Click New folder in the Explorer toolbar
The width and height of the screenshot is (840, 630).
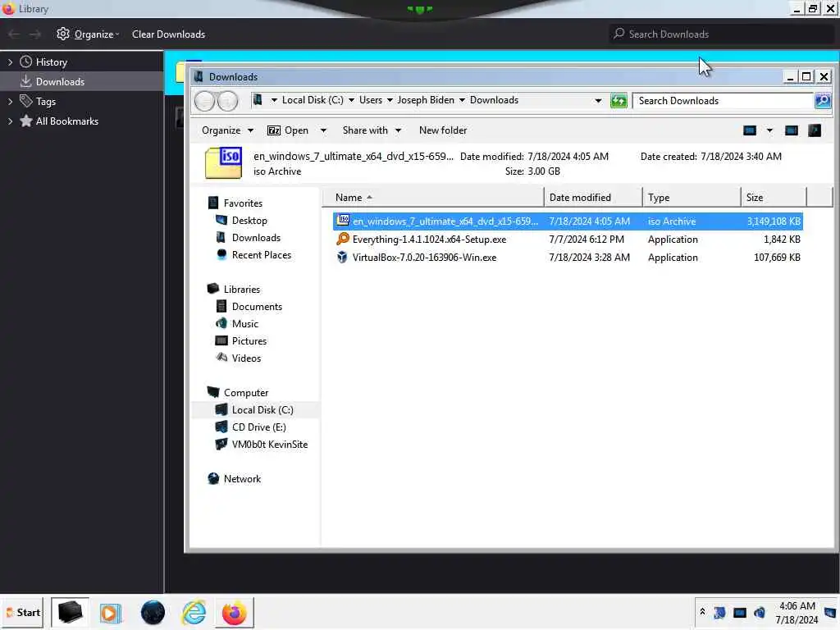pyautogui.click(x=442, y=130)
